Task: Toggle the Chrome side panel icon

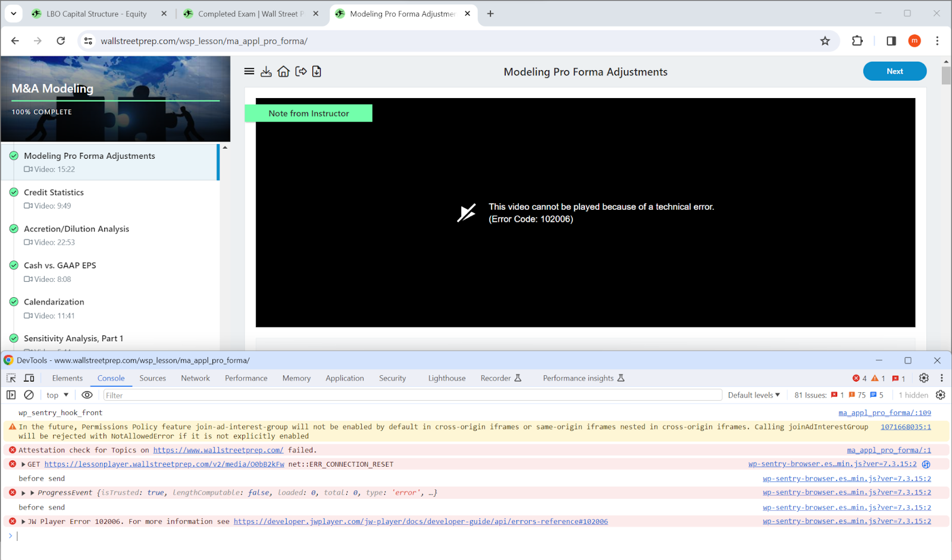Action: (891, 41)
